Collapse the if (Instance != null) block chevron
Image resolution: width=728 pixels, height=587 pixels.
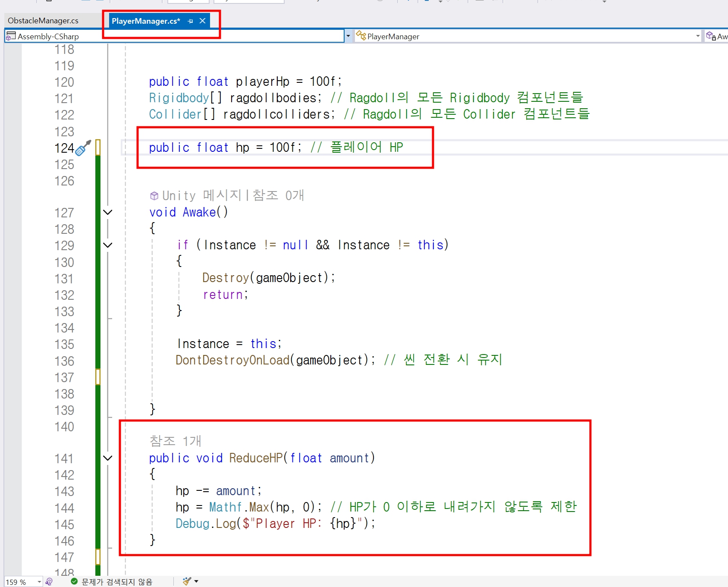pyautogui.click(x=108, y=245)
